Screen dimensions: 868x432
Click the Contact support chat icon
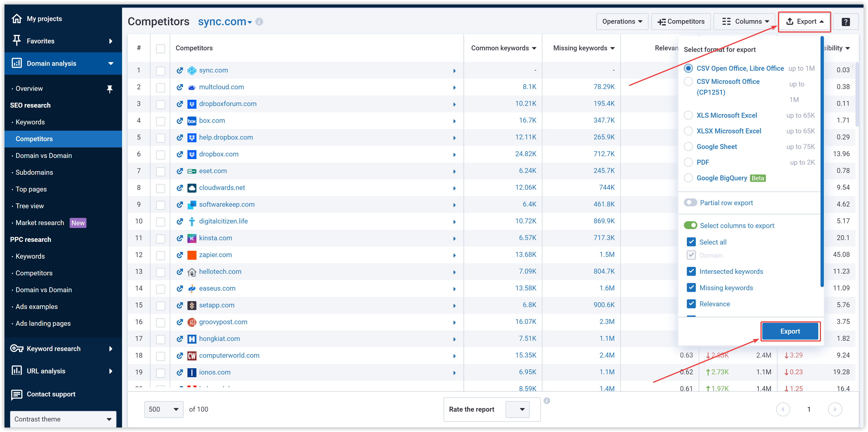pyautogui.click(x=17, y=394)
